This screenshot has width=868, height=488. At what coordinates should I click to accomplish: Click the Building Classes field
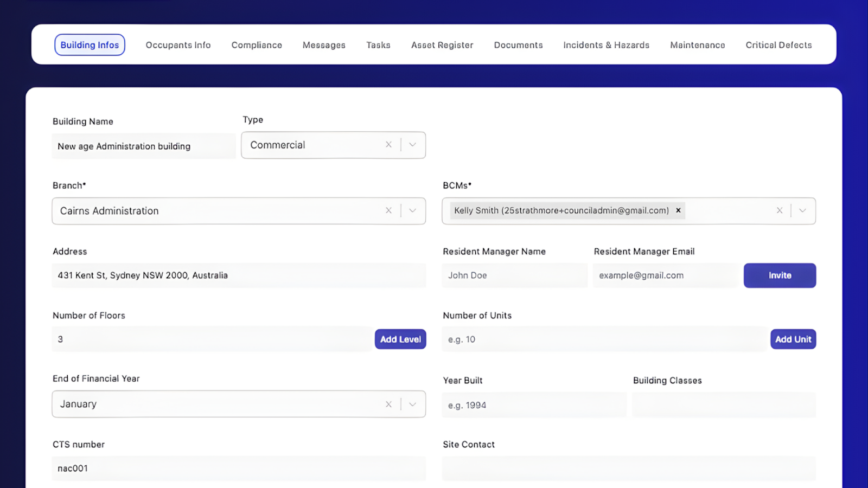[x=724, y=405]
